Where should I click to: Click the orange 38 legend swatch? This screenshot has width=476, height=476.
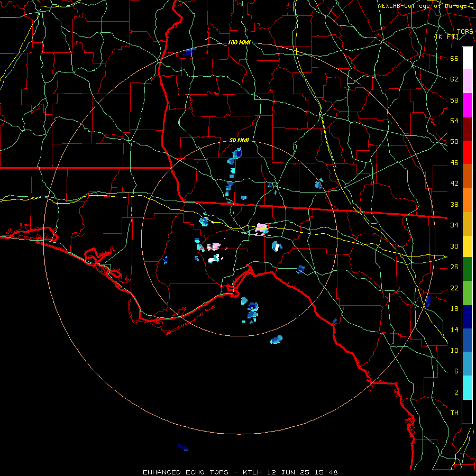click(x=467, y=200)
